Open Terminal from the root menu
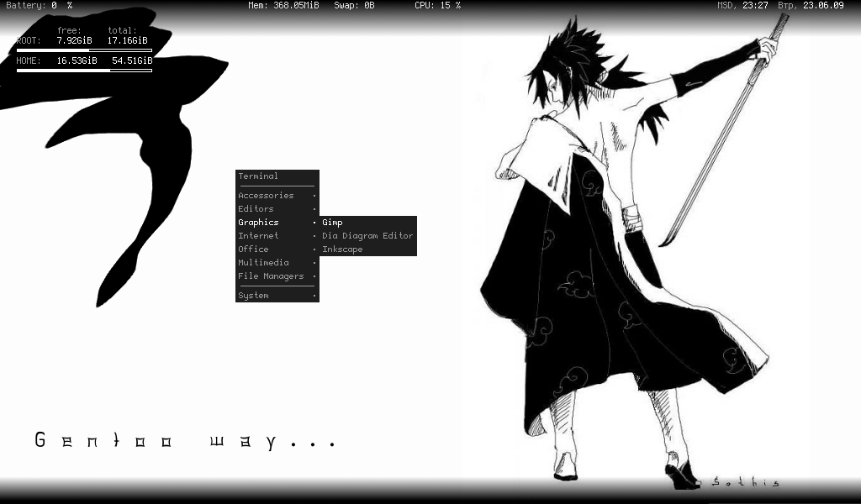861x504 pixels. click(277, 176)
